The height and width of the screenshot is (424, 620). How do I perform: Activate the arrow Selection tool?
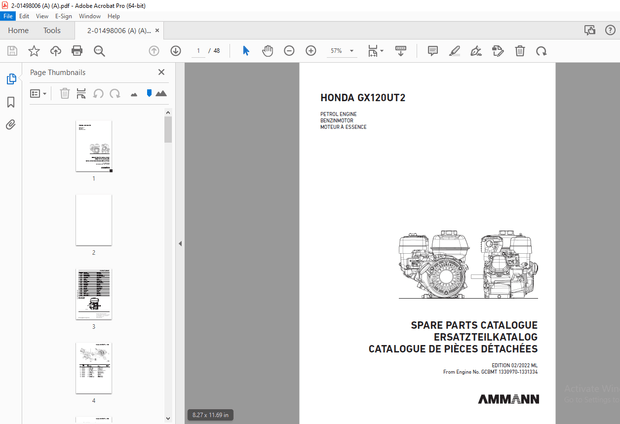tap(246, 51)
